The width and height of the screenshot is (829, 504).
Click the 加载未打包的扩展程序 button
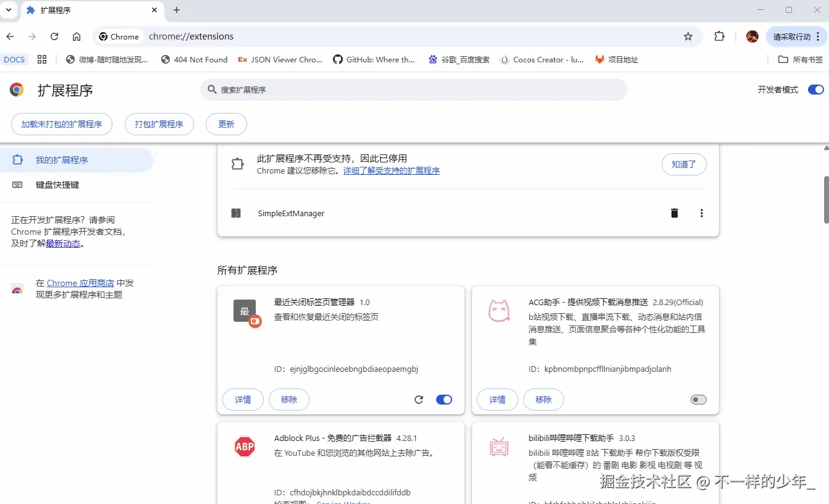(61, 124)
